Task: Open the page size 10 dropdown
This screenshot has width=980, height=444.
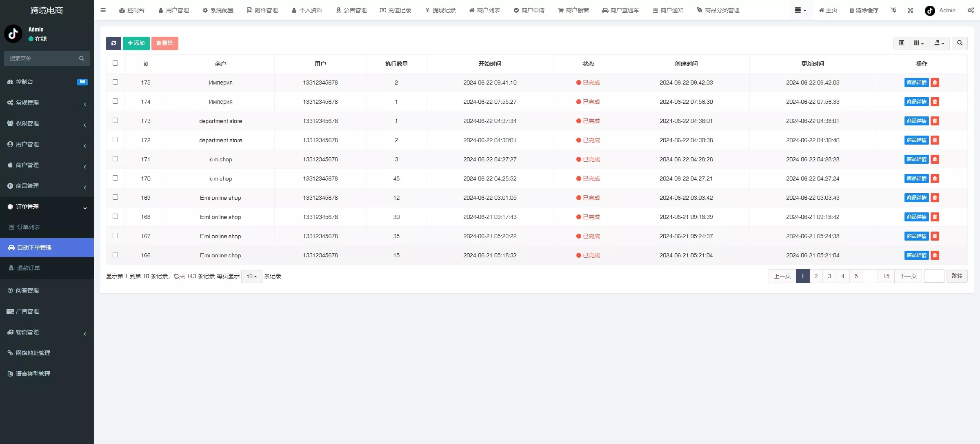Action: [x=251, y=277]
